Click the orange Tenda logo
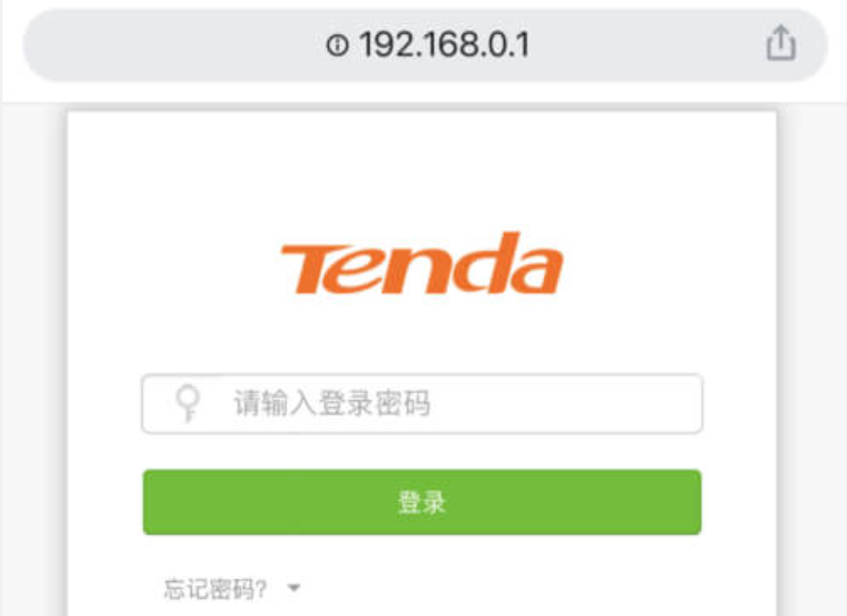 tap(422, 263)
